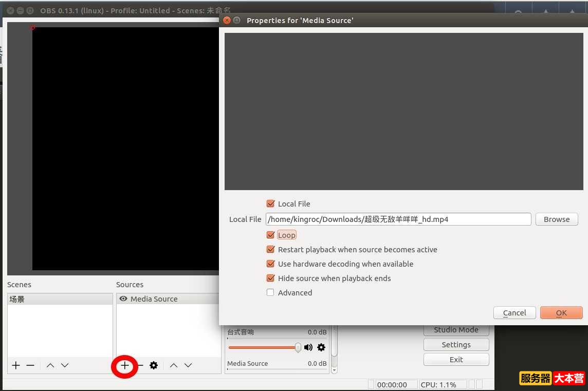The width and height of the screenshot is (588, 391).
Task: Move Media Source down in the sources list
Action: point(188,365)
